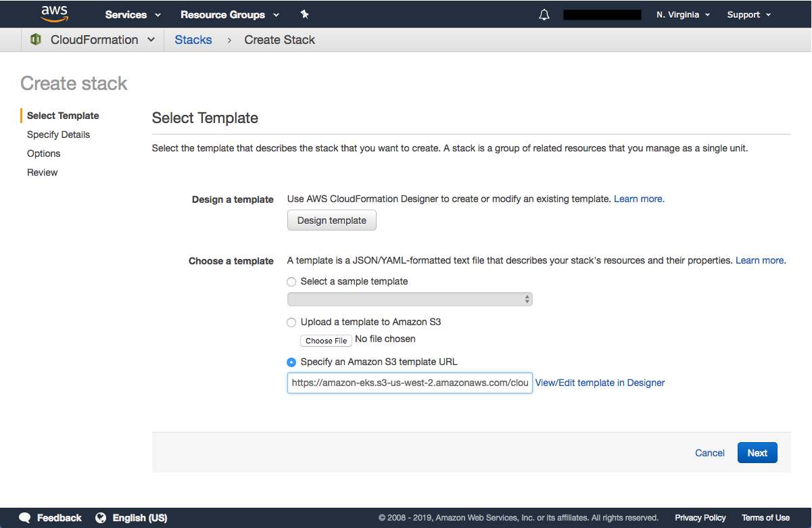Click the language globe icon
The width and height of the screenshot is (812, 528).
(x=101, y=518)
